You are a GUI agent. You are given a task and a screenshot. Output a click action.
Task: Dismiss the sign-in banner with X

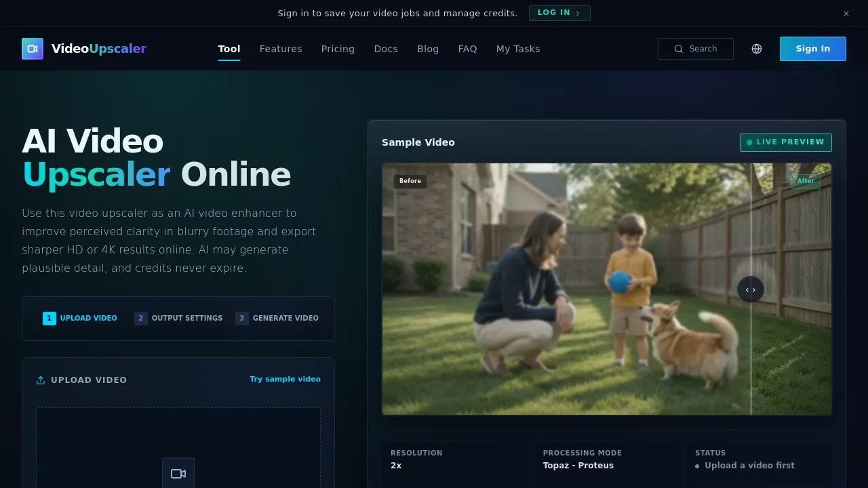(846, 14)
